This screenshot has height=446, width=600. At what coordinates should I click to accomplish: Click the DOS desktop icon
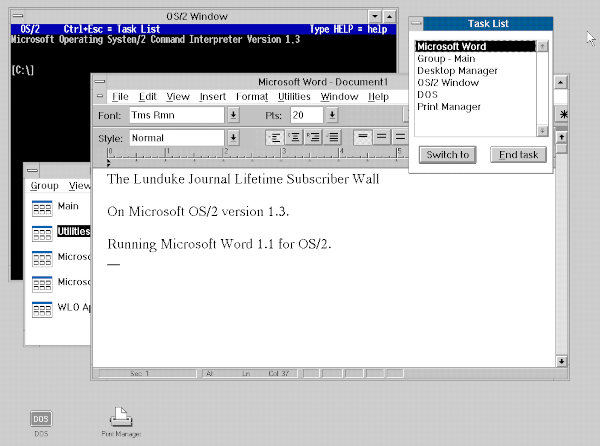[41, 418]
